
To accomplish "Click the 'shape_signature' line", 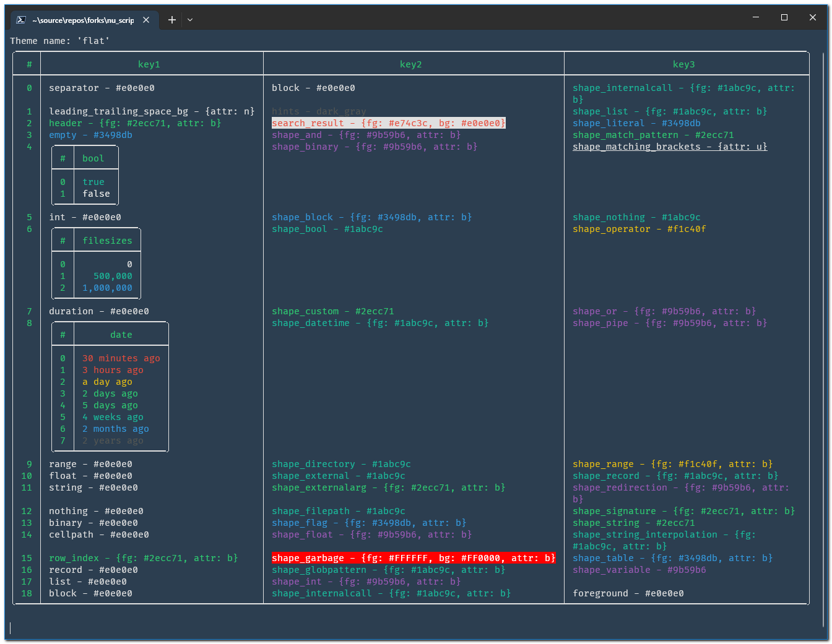I will tap(684, 511).
